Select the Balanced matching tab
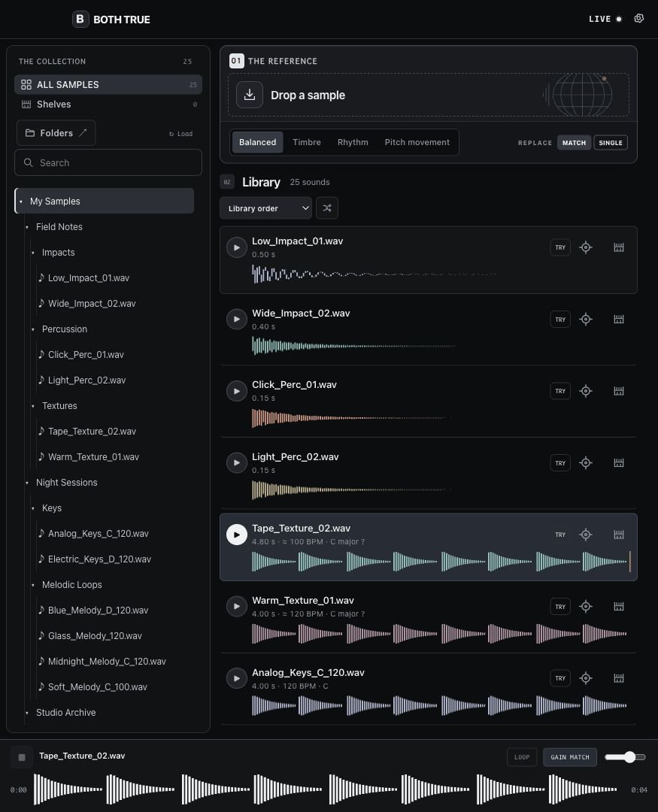This screenshot has width=658, height=812. pyautogui.click(x=257, y=142)
